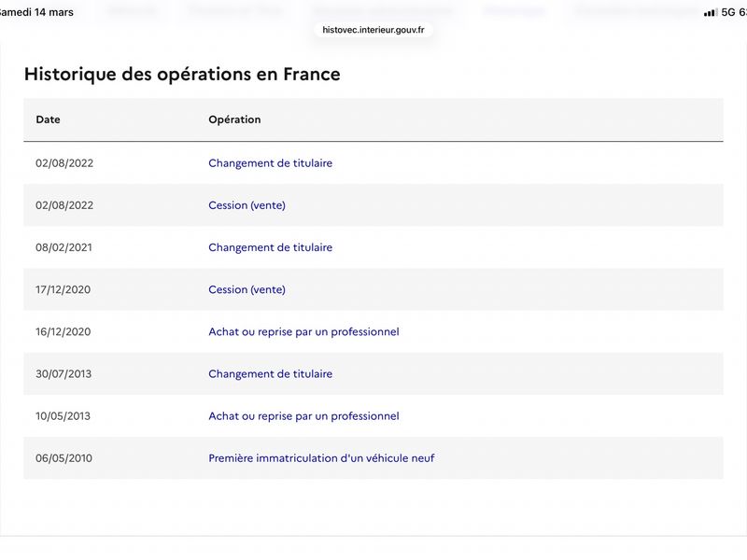
Task: Click the "Date" column header
Action: 48,119
